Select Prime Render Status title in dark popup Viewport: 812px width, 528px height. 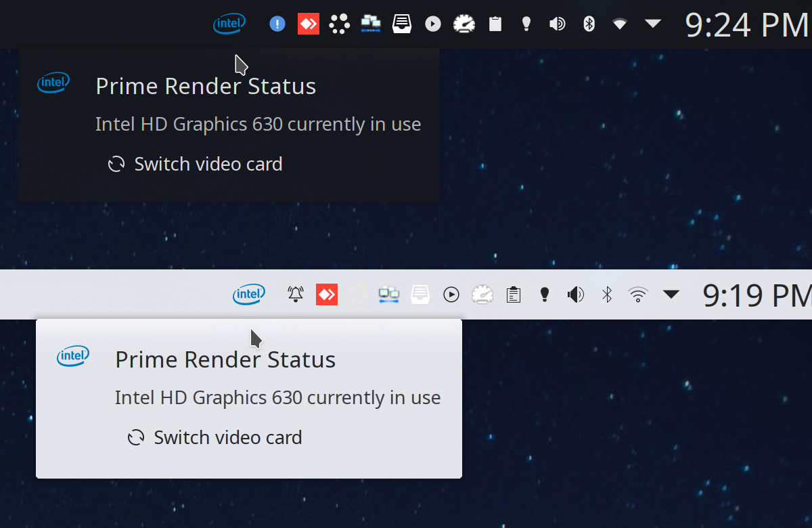[206, 87]
